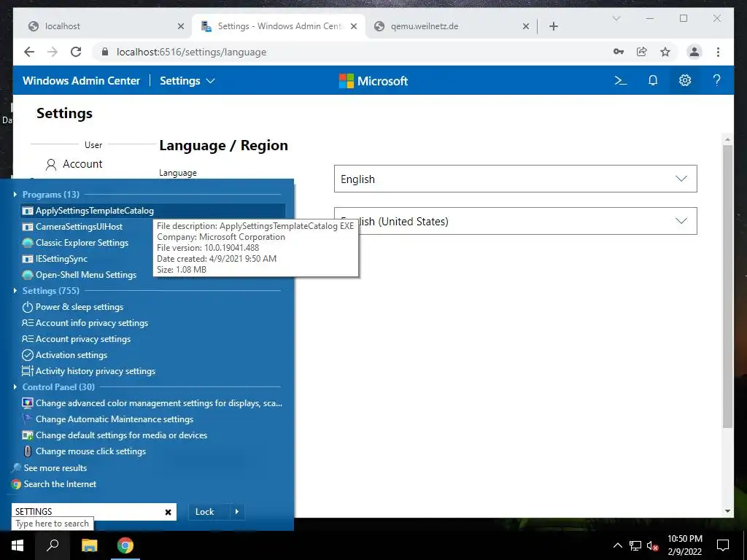Screen dimensions: 747x560
Task: Click Search the Internet
Action: 54,484
